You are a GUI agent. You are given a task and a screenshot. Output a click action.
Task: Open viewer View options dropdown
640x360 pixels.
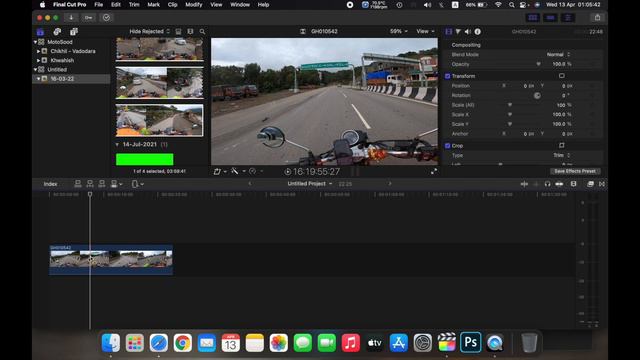coord(425,31)
